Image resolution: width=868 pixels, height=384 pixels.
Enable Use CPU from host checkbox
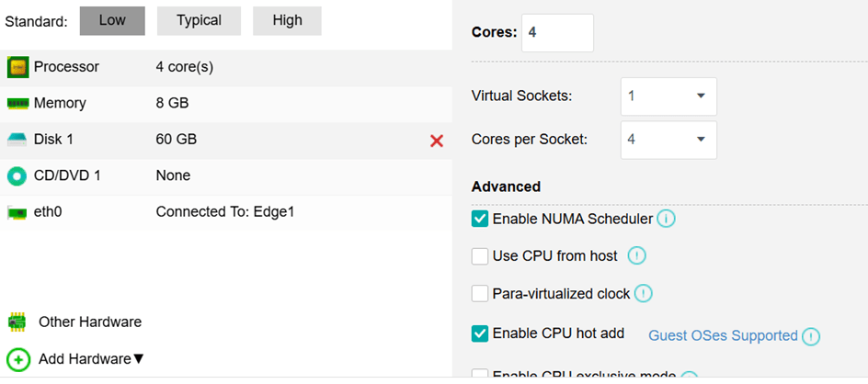pyautogui.click(x=479, y=256)
